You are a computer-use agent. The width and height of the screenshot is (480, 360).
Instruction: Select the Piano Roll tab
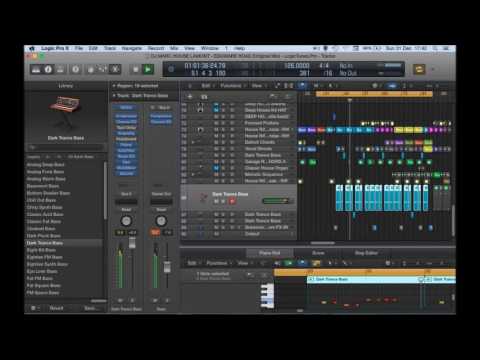(269, 253)
